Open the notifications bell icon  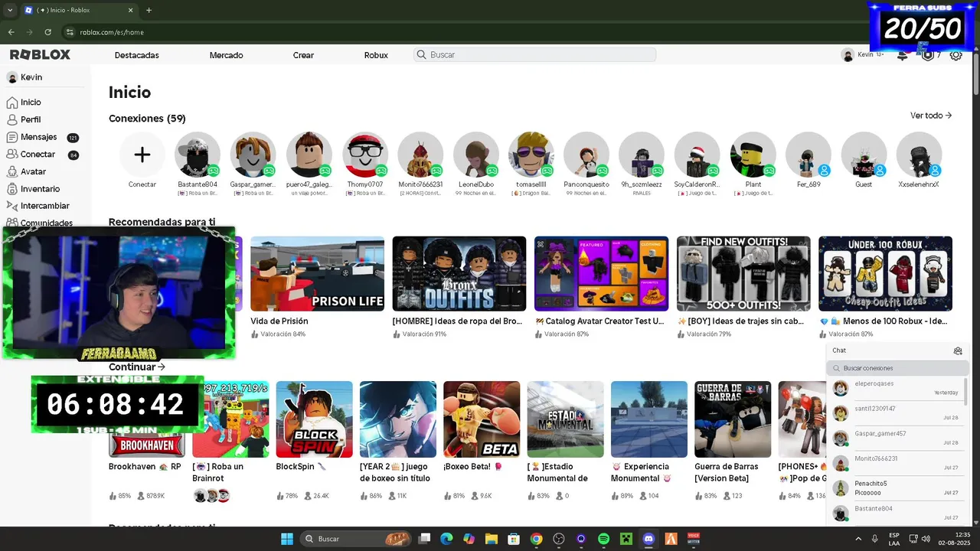click(x=902, y=55)
